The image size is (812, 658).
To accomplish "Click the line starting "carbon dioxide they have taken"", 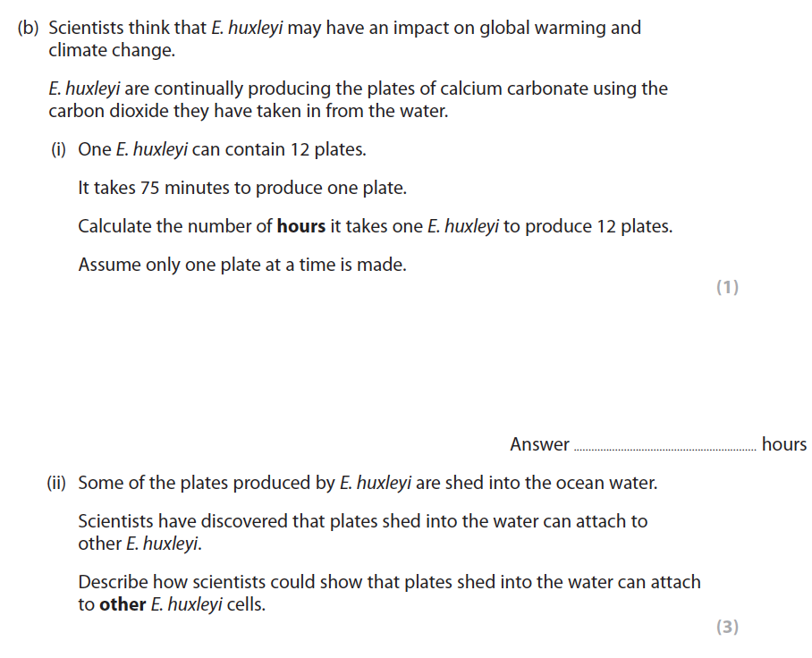I will click(248, 112).
